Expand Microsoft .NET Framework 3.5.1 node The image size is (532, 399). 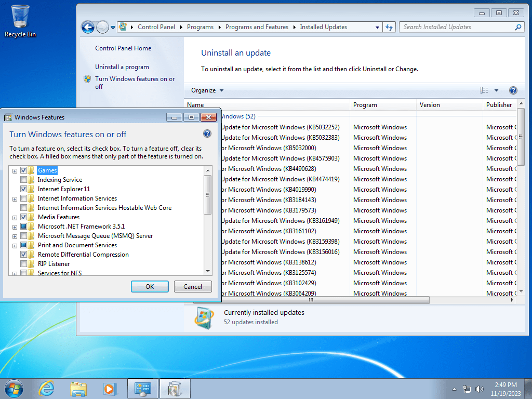point(15,228)
